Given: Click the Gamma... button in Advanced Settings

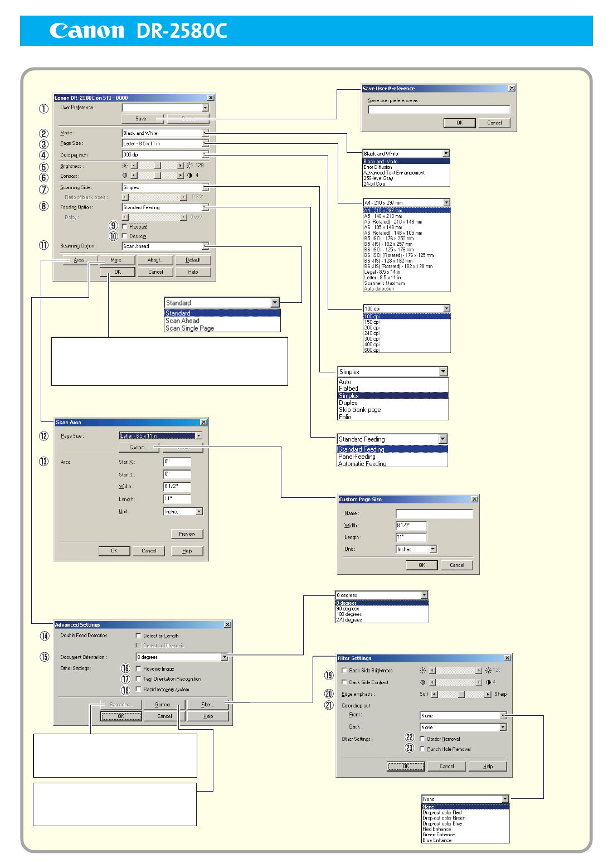Looking at the screenshot, I should pos(164,705).
